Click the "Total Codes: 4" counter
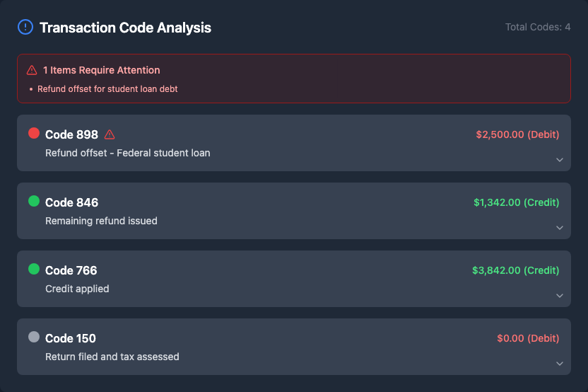The width and height of the screenshot is (588, 392). 538,27
